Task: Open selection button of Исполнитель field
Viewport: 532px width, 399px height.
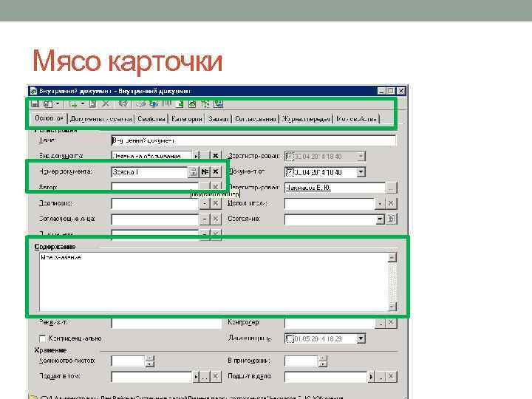Action: tap(380, 204)
